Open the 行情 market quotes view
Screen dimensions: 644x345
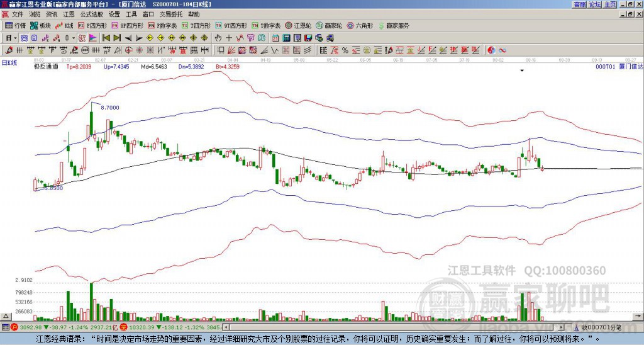point(15,25)
